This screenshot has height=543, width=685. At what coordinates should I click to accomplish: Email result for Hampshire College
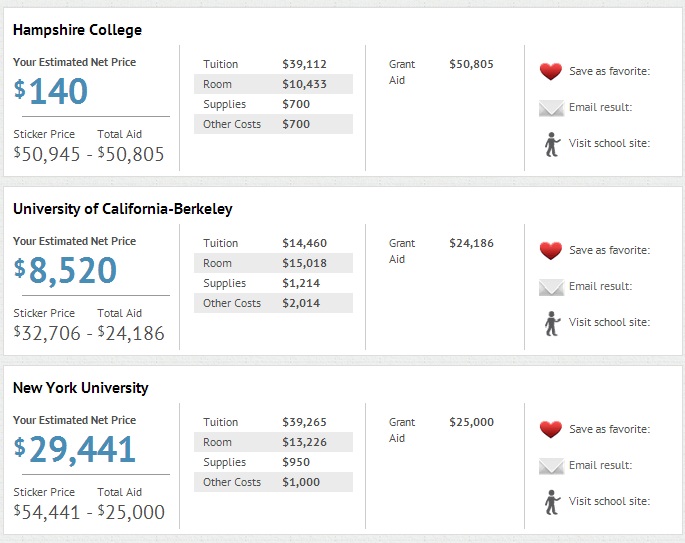600,107
